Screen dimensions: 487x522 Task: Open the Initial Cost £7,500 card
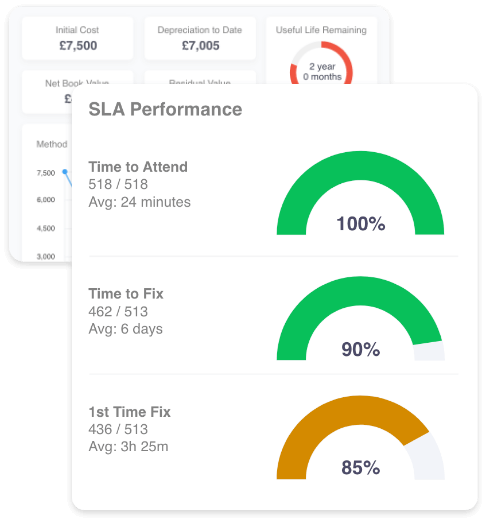click(77, 39)
